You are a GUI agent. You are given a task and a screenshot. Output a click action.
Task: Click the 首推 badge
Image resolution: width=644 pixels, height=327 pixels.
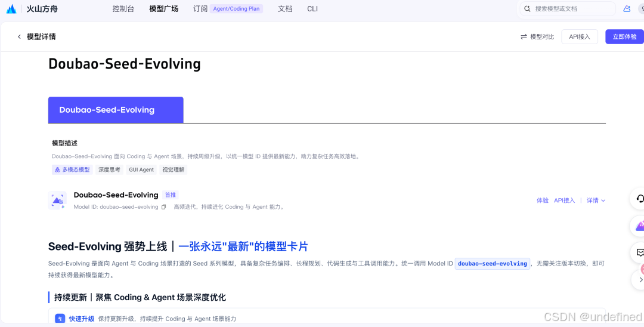coord(170,195)
